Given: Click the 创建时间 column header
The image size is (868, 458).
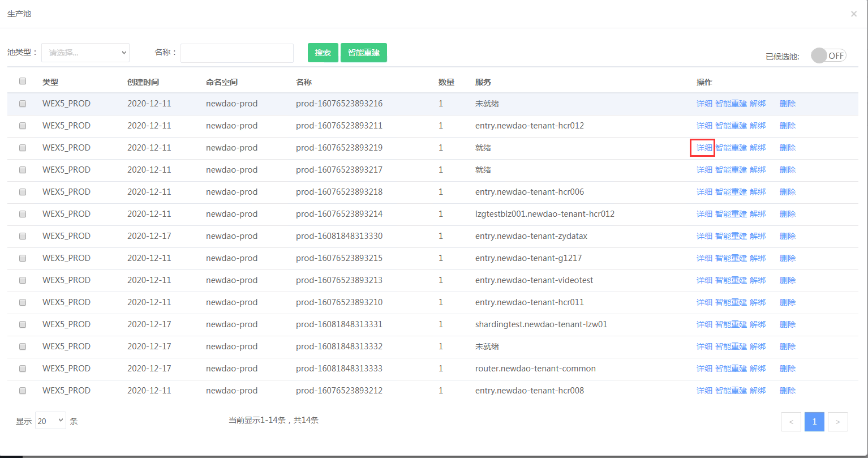Looking at the screenshot, I should click(x=143, y=82).
